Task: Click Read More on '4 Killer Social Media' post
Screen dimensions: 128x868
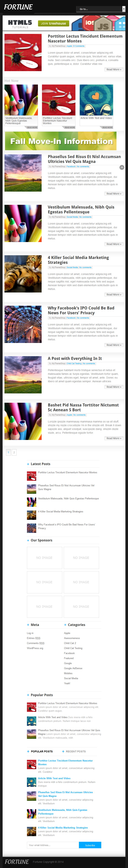Action: 114,295
